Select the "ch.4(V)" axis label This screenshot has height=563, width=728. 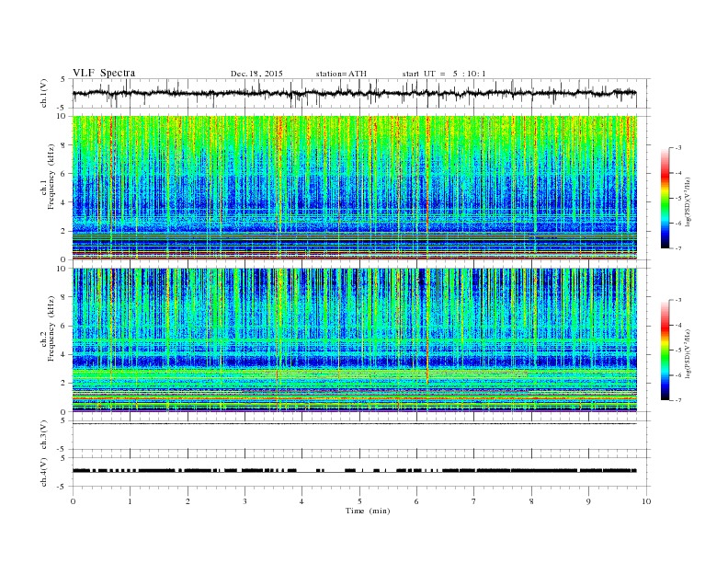tap(44, 472)
